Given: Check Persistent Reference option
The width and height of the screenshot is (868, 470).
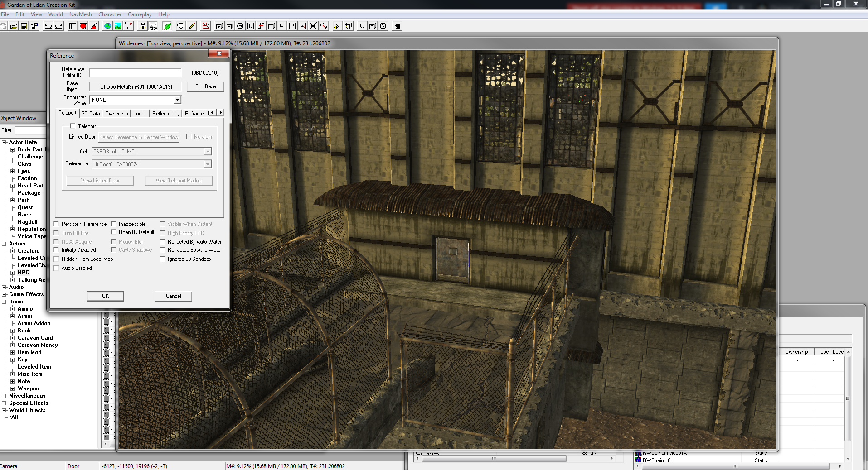Looking at the screenshot, I should click(x=57, y=224).
